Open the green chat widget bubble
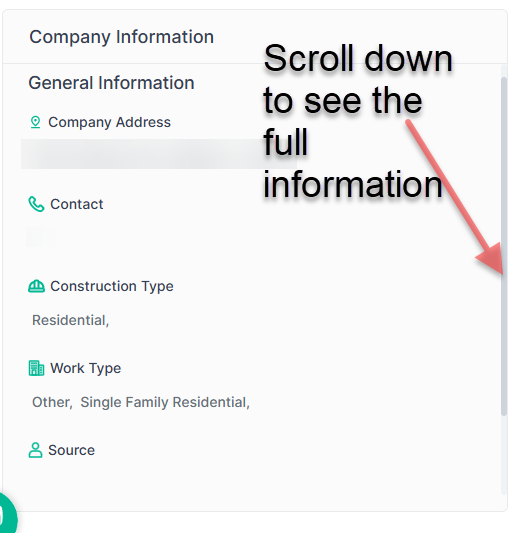The width and height of the screenshot is (514, 533). coord(7,513)
